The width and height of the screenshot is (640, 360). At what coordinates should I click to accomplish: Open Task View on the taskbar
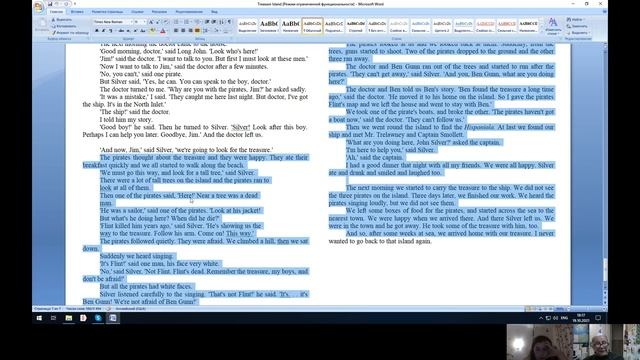point(53,318)
